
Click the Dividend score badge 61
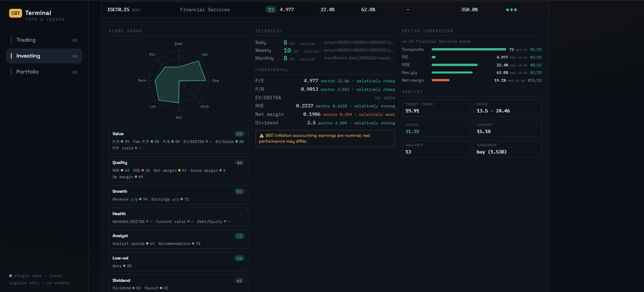point(240,281)
